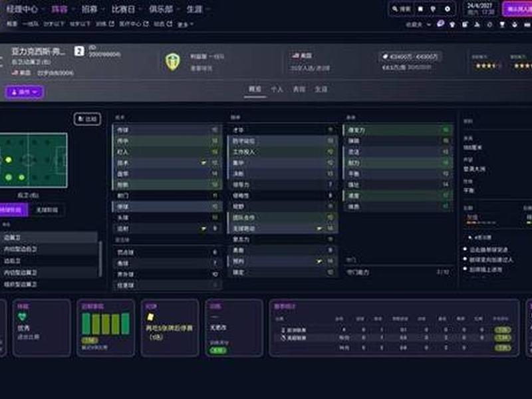Switch to the 生涯 career tab of player
Image resolution: width=532 pixels, height=399 pixels.
click(321, 89)
